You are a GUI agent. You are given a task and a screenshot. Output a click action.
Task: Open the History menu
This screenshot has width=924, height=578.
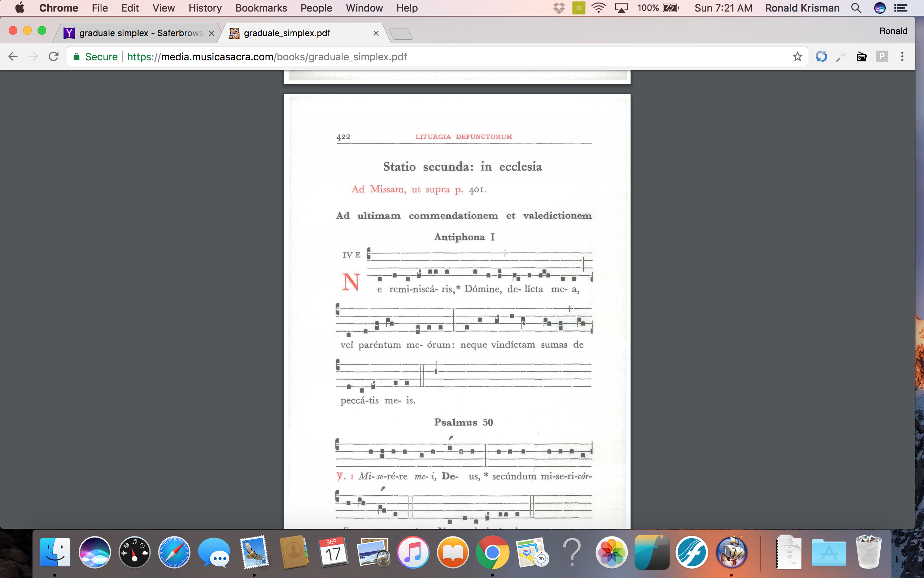205,8
